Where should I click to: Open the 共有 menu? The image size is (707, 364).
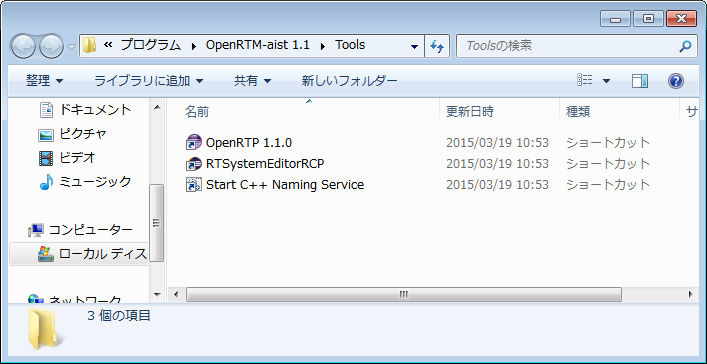[x=252, y=81]
